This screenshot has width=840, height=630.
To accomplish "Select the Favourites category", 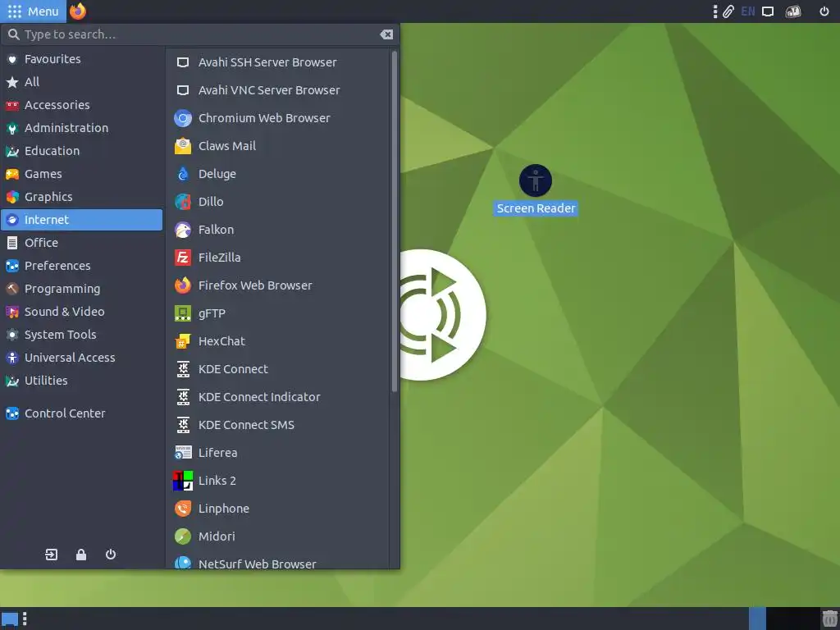I will pyautogui.click(x=81, y=59).
